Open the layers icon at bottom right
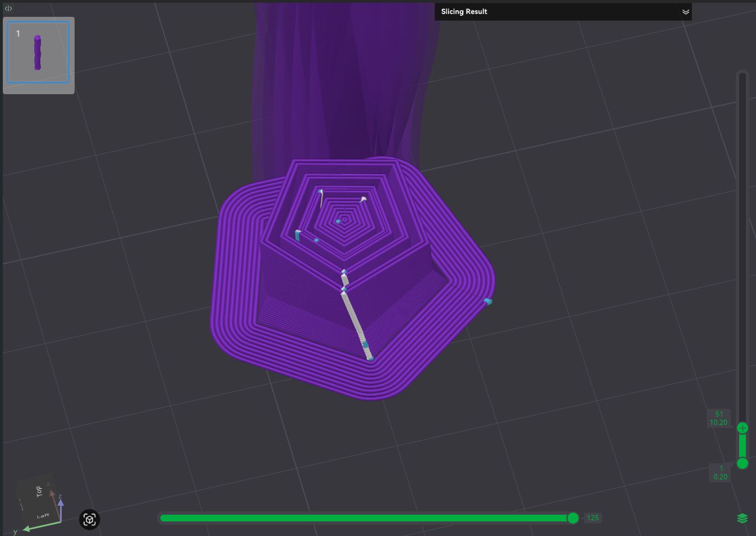The image size is (756, 536). pos(742,518)
